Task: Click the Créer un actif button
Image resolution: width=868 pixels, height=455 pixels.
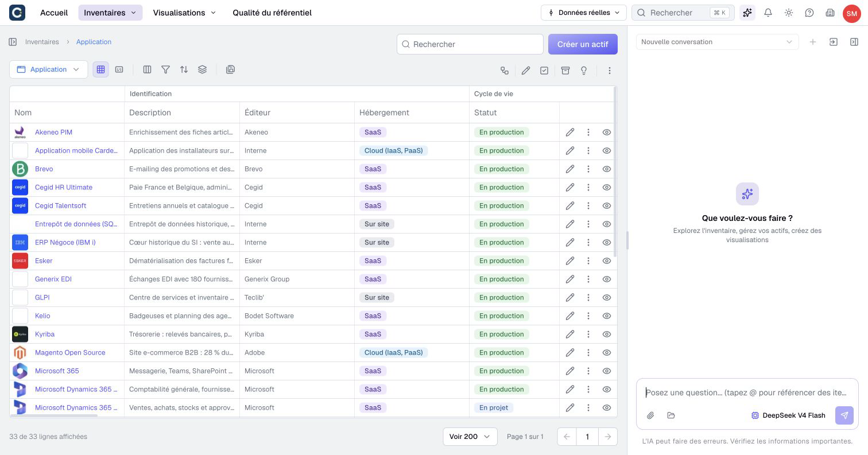Action: click(583, 44)
